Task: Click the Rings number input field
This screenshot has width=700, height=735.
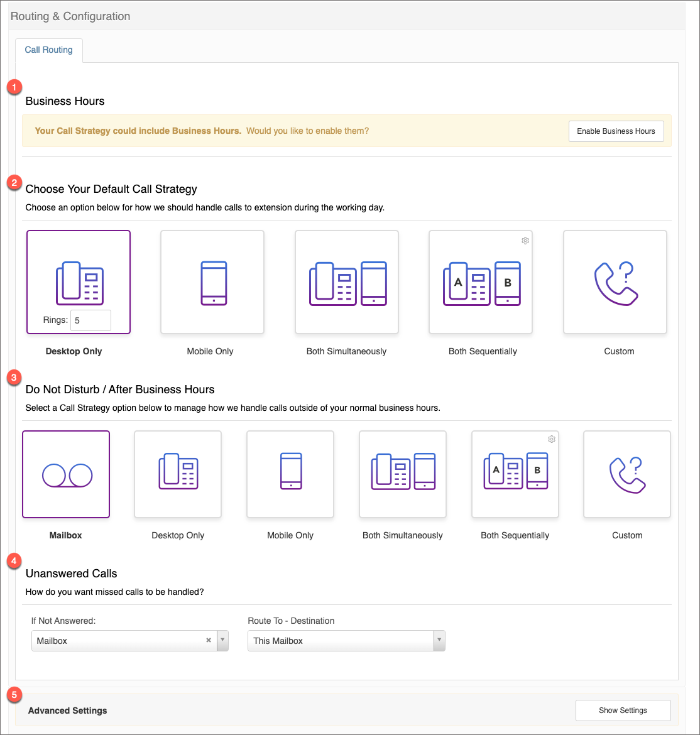Action: point(91,320)
